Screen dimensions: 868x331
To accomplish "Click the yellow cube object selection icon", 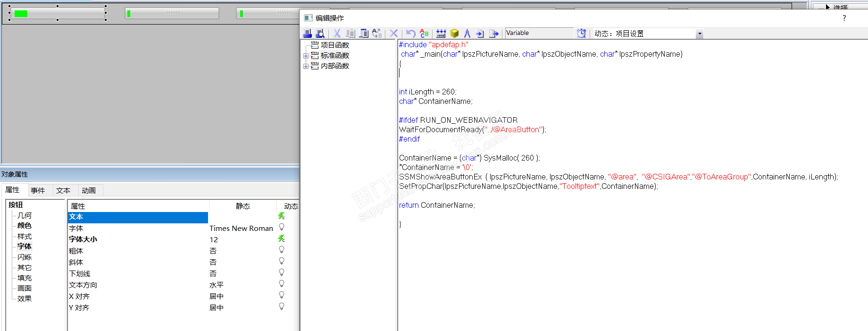I will 454,34.
